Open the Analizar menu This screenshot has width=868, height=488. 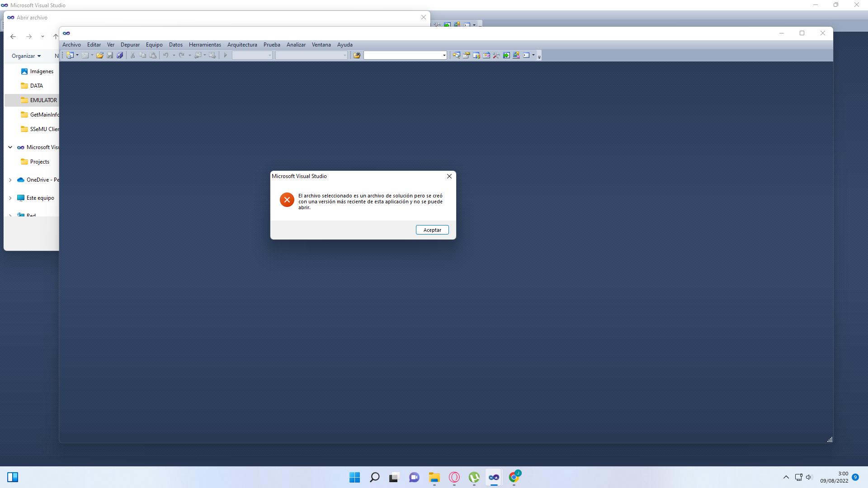coord(296,45)
